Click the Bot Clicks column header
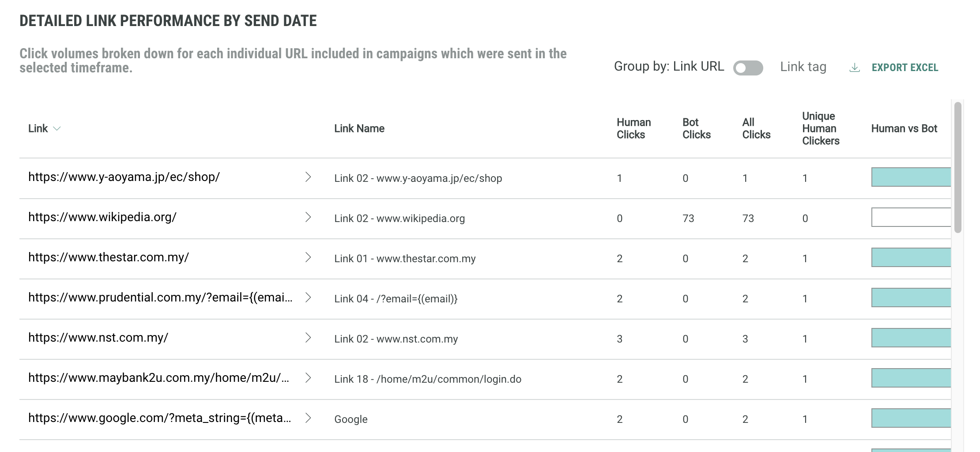The height and width of the screenshot is (452, 980). pyautogui.click(x=696, y=128)
